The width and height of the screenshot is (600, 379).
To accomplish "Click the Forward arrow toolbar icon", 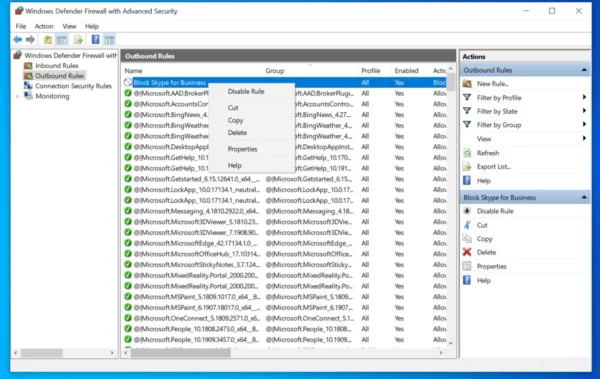I will click(x=30, y=39).
